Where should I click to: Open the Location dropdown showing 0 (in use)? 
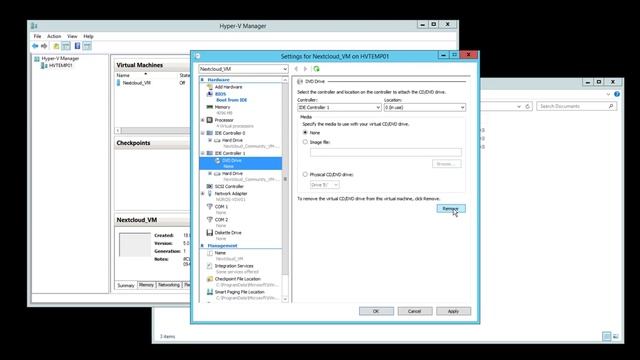click(x=424, y=107)
